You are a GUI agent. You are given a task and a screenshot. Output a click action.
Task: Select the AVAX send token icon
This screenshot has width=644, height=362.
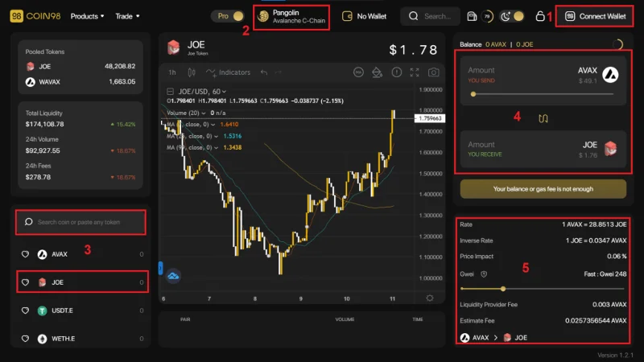coord(610,75)
